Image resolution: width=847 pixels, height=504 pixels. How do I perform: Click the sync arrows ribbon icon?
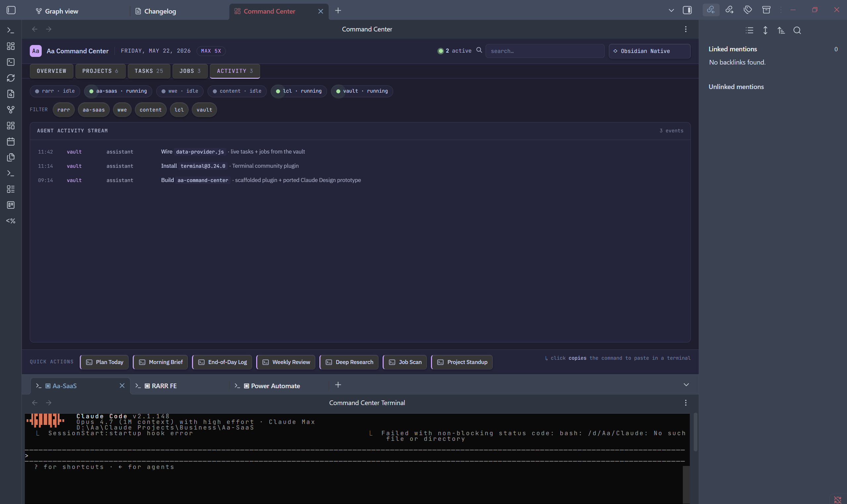click(x=11, y=78)
